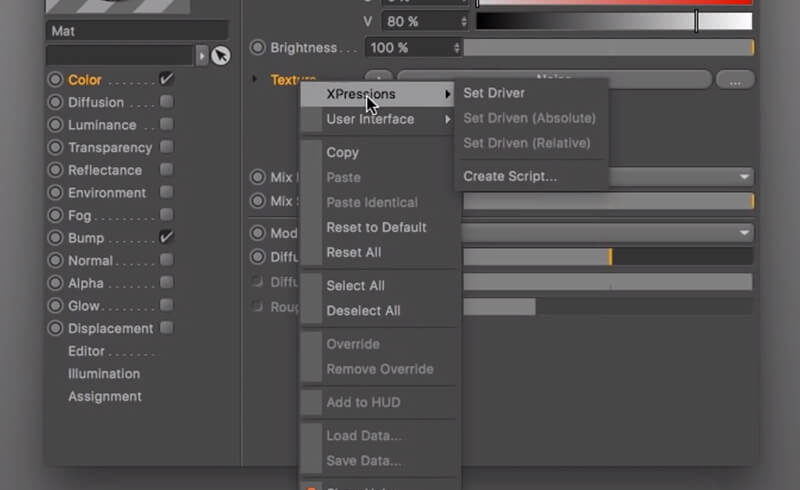Screen dimensions: 800x490
Task: Enable the Fog channel checkbox
Action: point(166,214)
